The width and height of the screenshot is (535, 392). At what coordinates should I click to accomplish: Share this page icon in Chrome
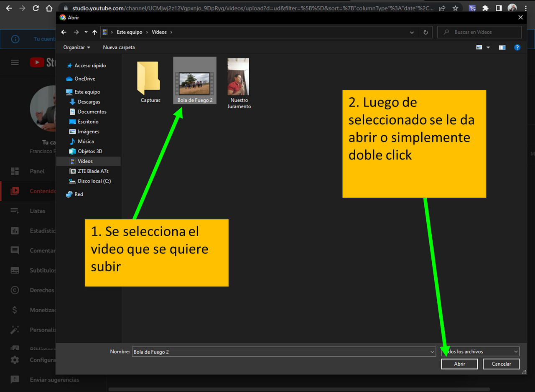pos(442,8)
